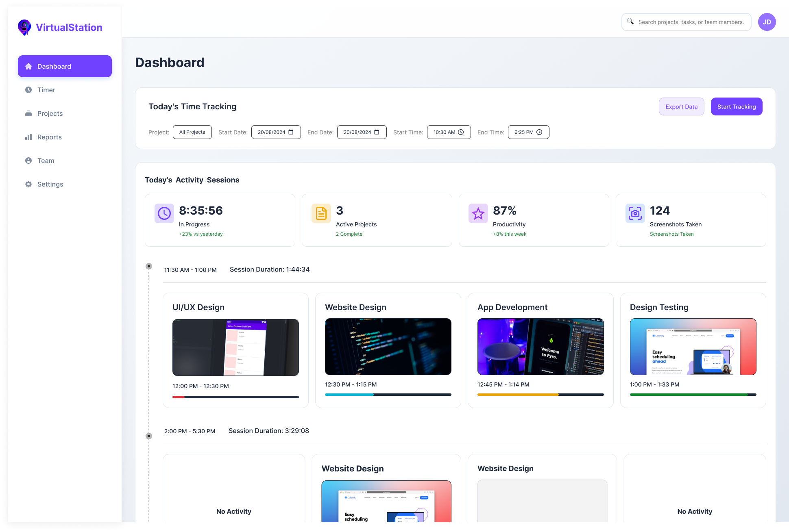The image size is (789, 532).
Task: Click the Start Tracking button
Action: tap(736, 106)
